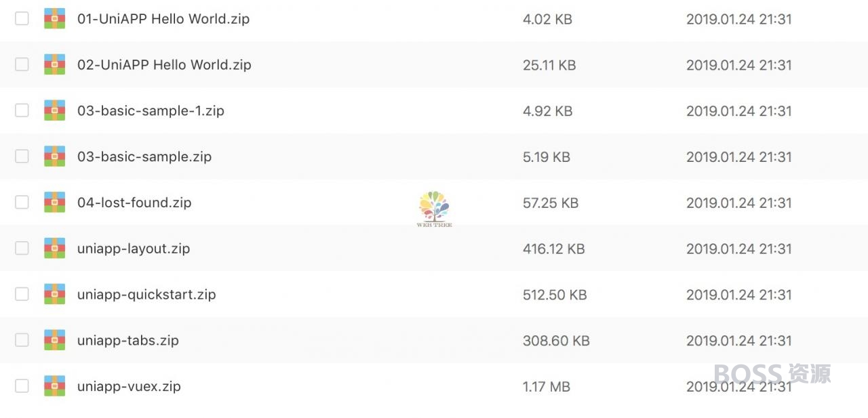Select the archive icon of uniapp-layout.zip
Image resolution: width=868 pixels, height=418 pixels.
click(x=54, y=248)
